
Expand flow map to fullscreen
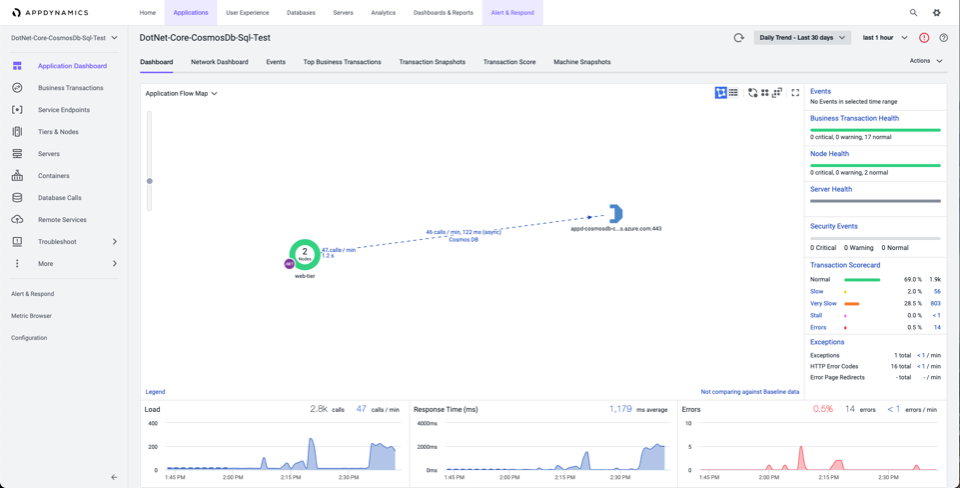(x=795, y=92)
